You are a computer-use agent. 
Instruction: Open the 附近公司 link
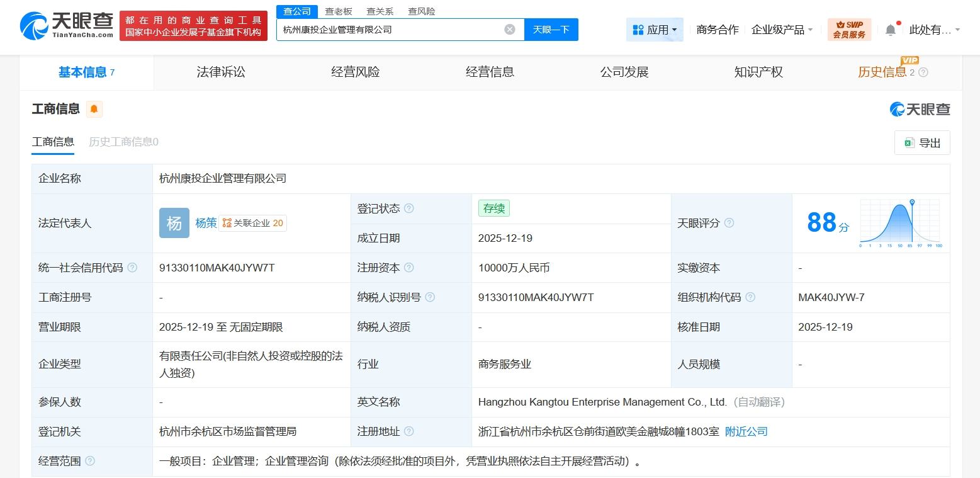point(746,431)
